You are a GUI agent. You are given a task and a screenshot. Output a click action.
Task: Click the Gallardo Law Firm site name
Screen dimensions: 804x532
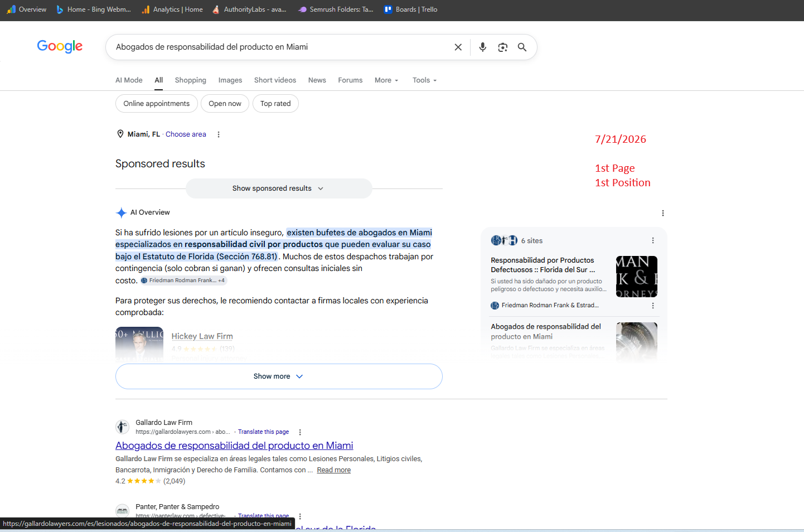[164, 423]
